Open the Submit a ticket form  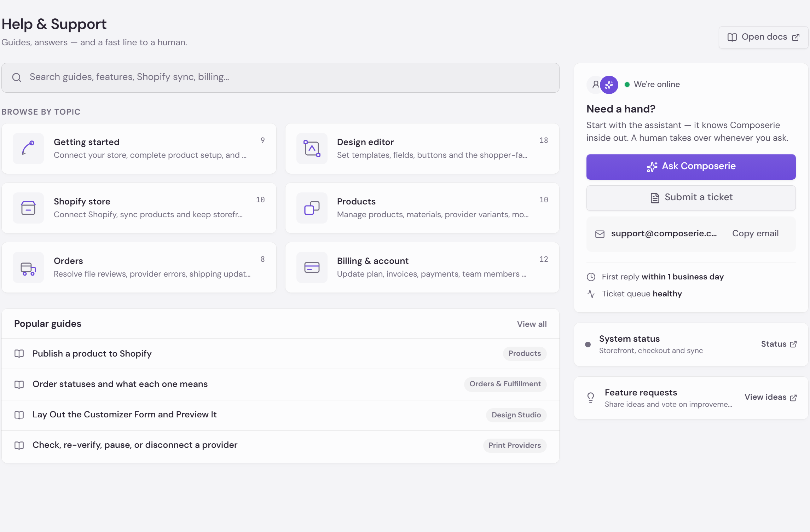coord(691,198)
